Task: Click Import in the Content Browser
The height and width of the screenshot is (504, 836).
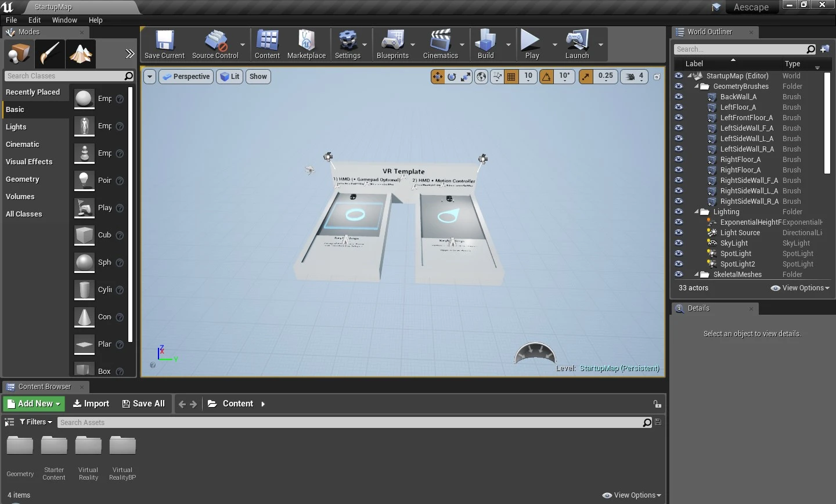Action: (x=91, y=404)
